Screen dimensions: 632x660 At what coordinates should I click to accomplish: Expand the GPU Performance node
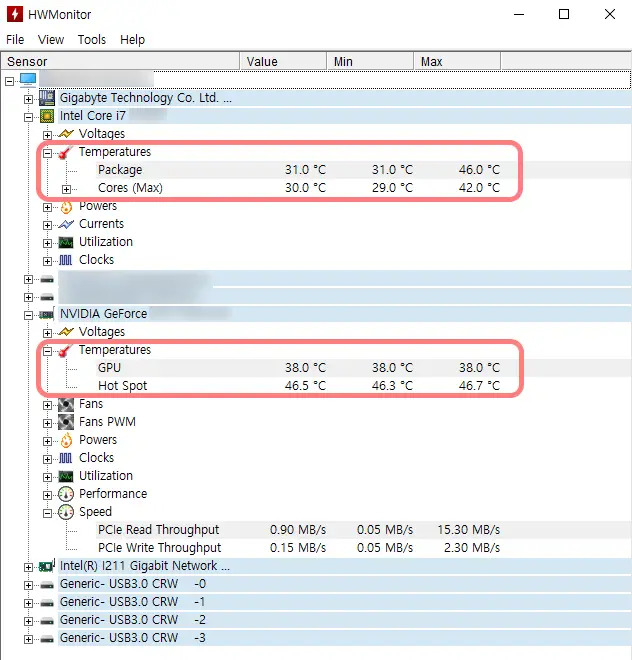pyautogui.click(x=47, y=495)
